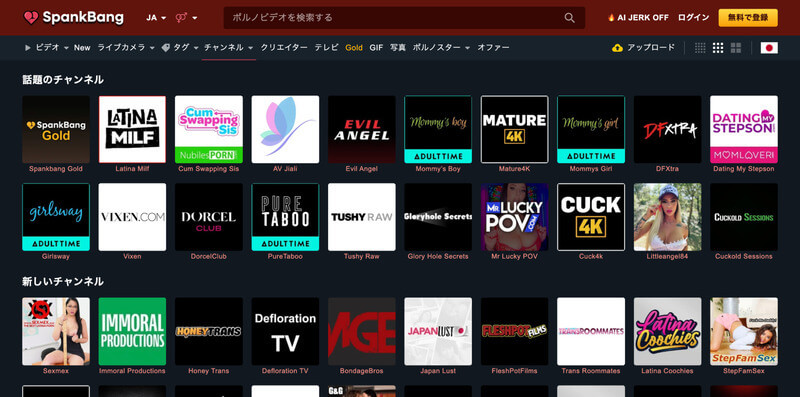Click the ログイン link
Image resolution: width=800 pixels, height=397 pixels.
point(693,17)
